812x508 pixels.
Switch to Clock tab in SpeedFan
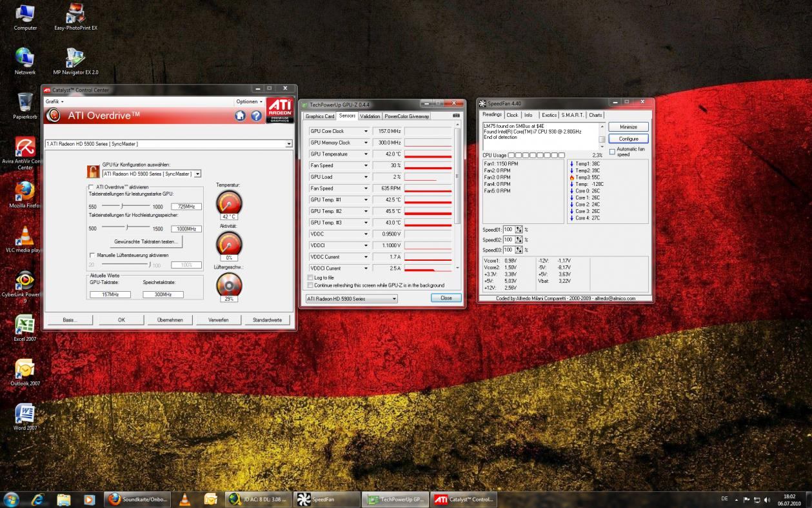[x=512, y=115]
